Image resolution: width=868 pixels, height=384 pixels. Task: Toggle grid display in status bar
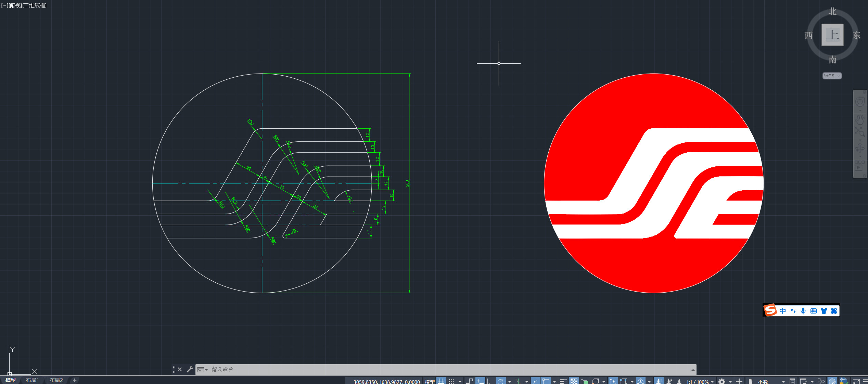coord(441,381)
